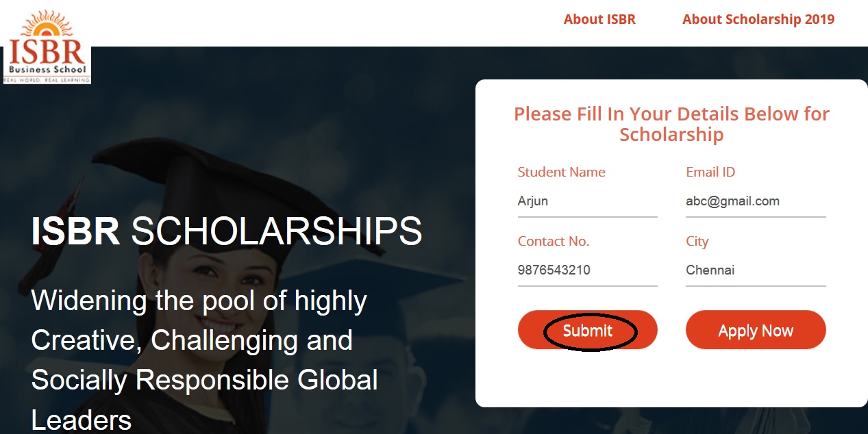868x434 pixels.
Task: Click the 'Widening the pool' tagline text
Action: click(204, 360)
